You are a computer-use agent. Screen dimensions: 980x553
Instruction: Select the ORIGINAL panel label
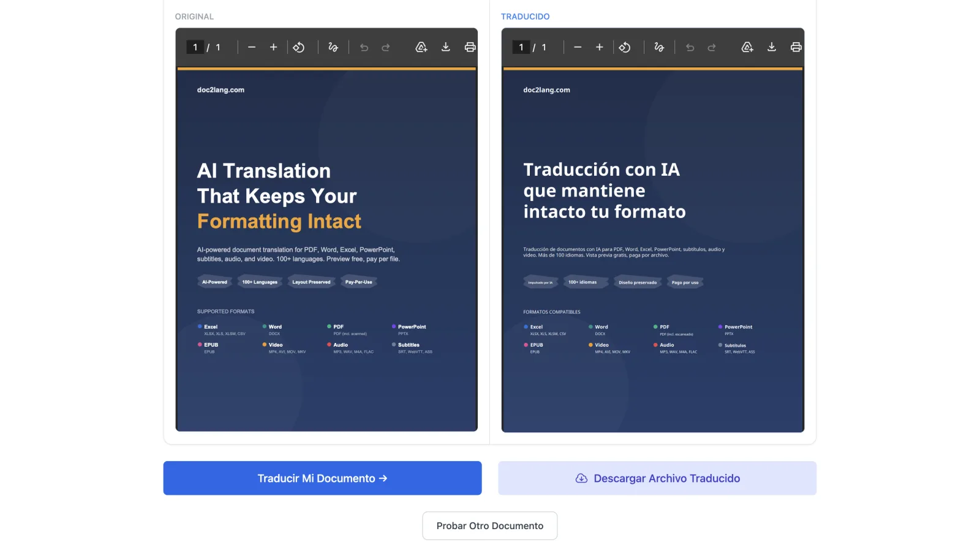coord(194,17)
